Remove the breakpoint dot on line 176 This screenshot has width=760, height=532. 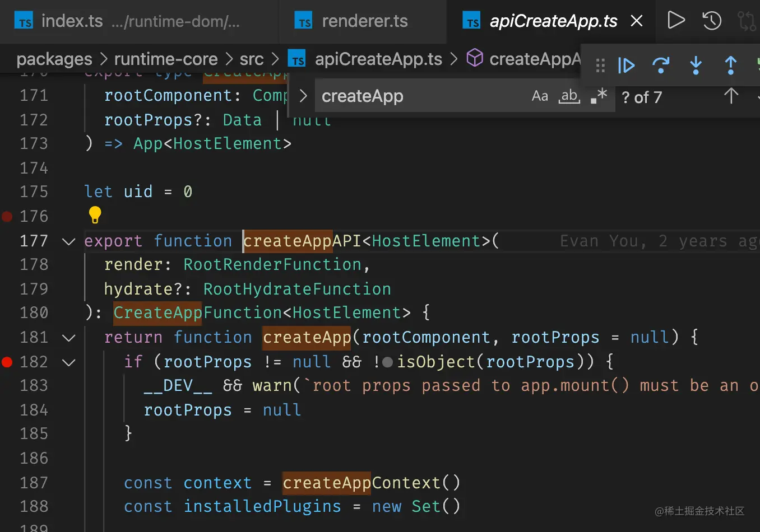(x=7, y=216)
